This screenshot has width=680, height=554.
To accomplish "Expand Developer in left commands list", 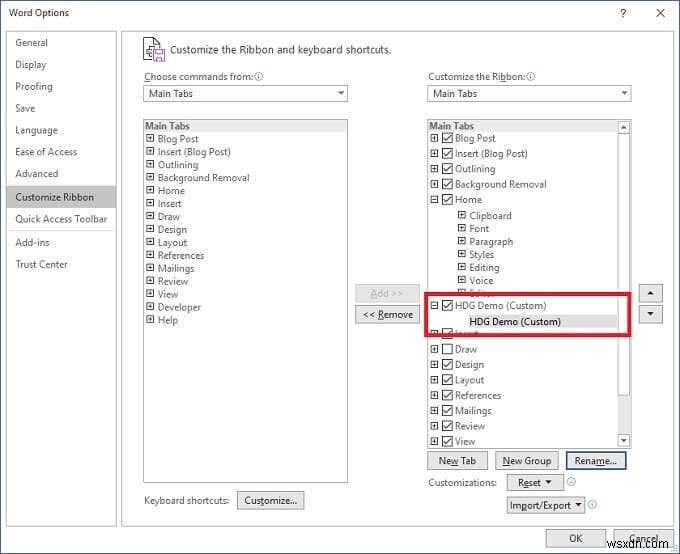I will point(150,307).
